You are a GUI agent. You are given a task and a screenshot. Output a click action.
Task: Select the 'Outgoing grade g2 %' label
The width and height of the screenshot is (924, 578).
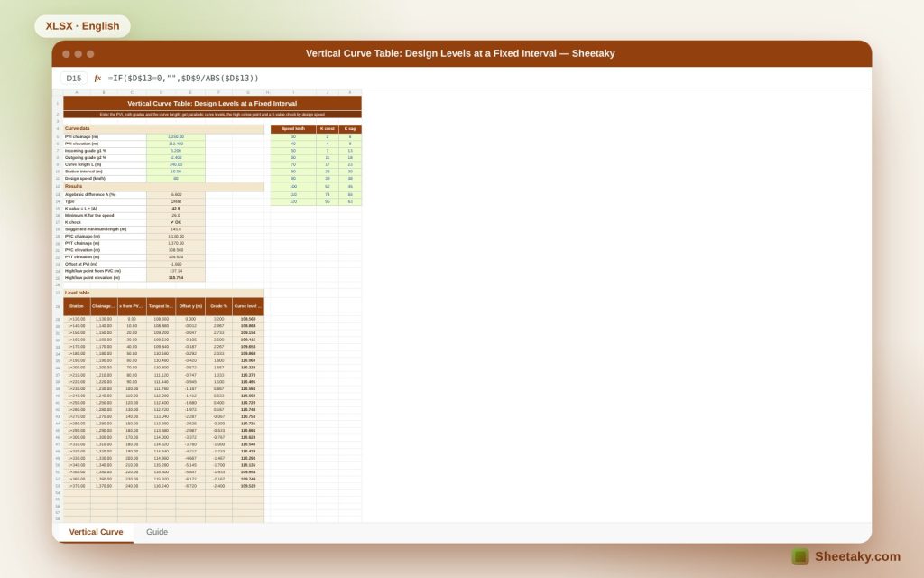coord(105,158)
